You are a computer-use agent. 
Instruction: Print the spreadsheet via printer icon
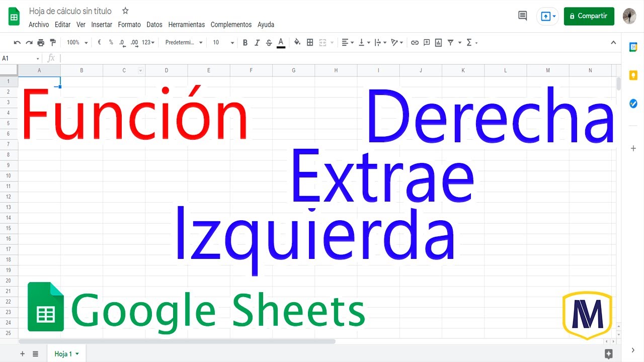[41, 43]
